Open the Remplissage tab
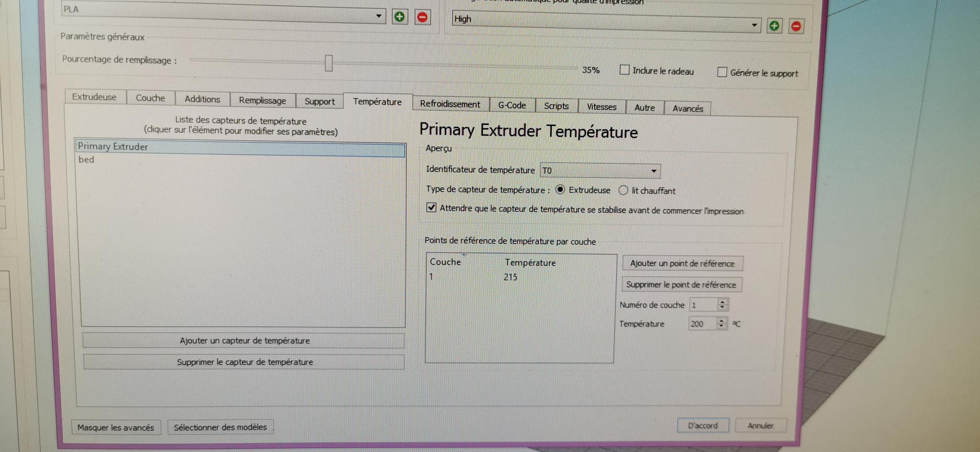The image size is (980, 452). pyautogui.click(x=263, y=101)
